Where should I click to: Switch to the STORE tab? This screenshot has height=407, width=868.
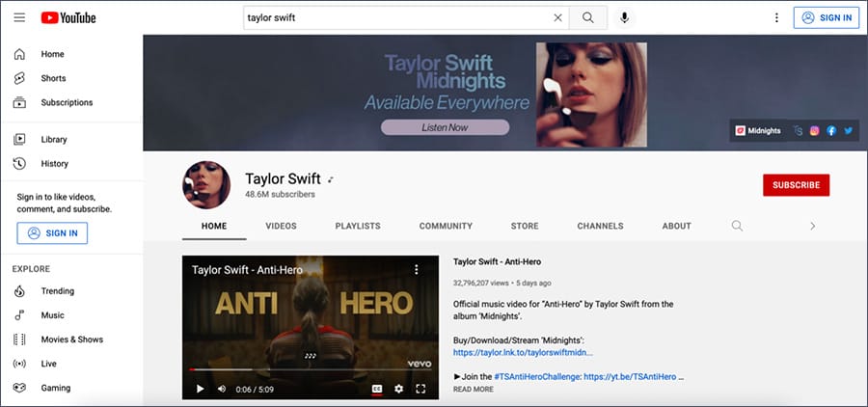coord(525,226)
